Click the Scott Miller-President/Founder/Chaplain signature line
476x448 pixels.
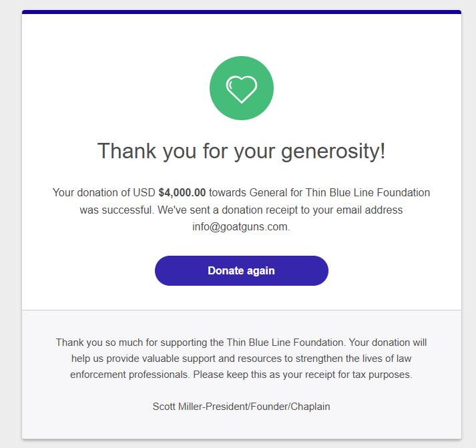point(242,407)
